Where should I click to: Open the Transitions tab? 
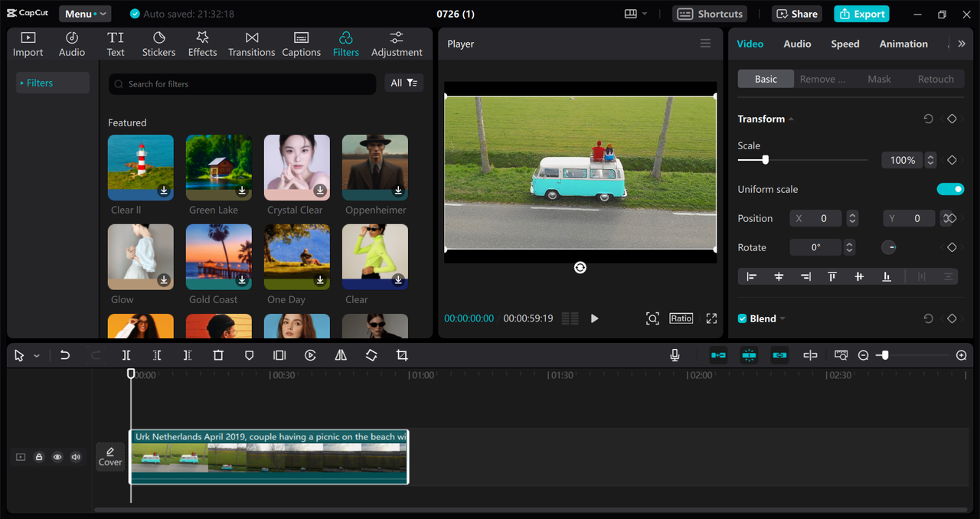tap(251, 44)
